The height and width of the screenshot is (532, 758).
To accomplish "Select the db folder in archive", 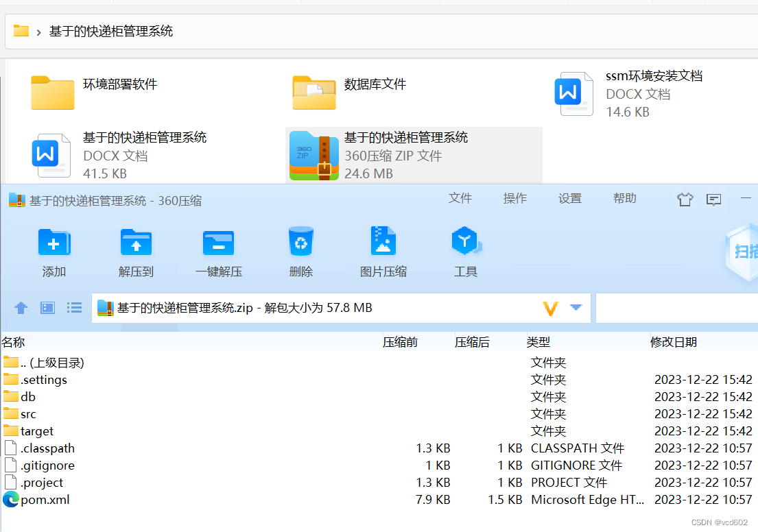I will pos(379,397).
